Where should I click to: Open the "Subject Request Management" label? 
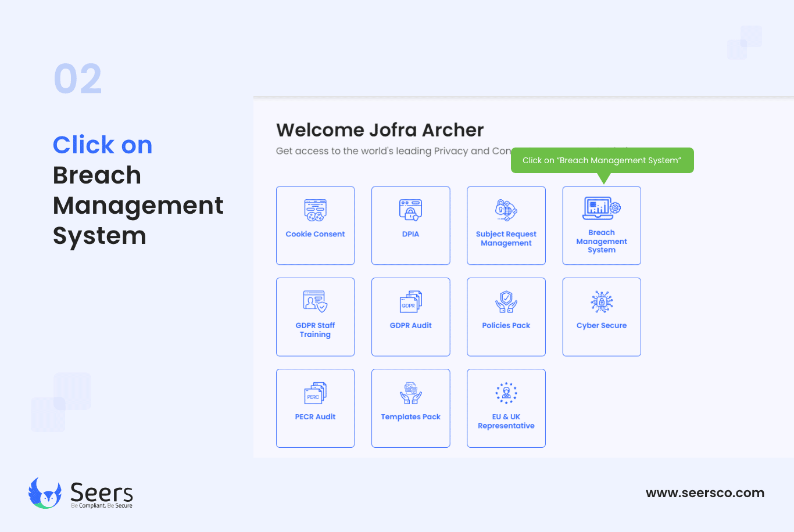pyautogui.click(x=506, y=239)
